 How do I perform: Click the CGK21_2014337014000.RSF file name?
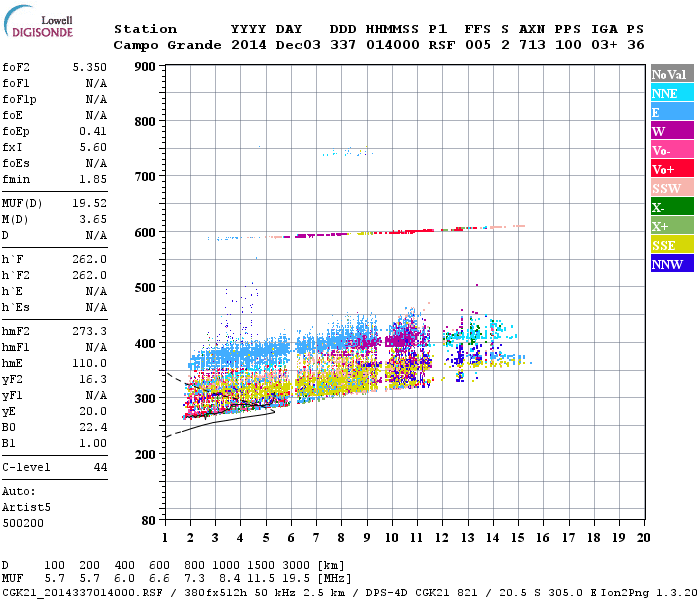82,592
